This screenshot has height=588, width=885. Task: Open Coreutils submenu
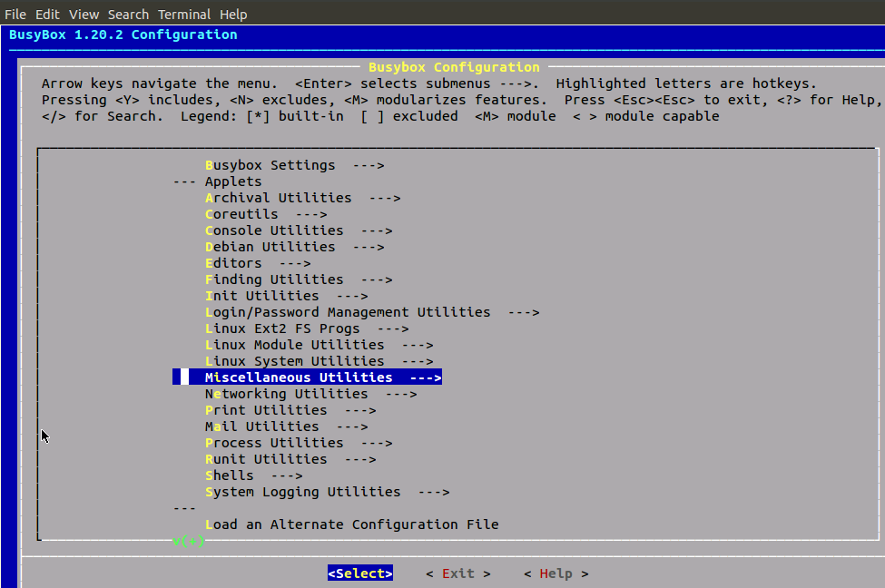click(266, 214)
